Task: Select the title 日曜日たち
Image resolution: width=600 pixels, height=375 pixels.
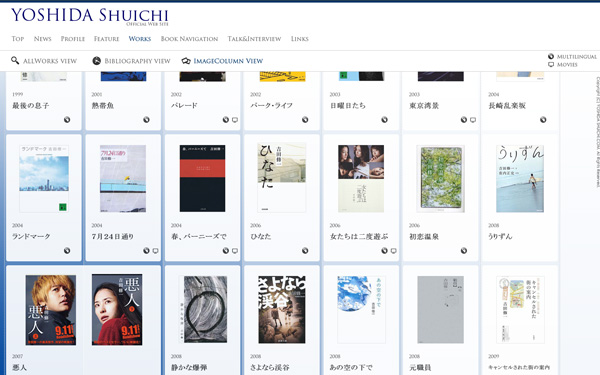Action: pos(348,106)
